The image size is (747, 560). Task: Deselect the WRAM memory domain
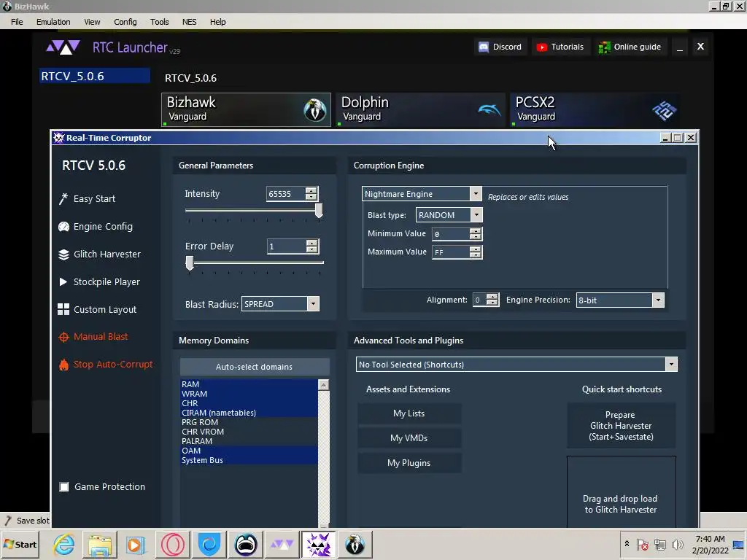[x=249, y=394]
